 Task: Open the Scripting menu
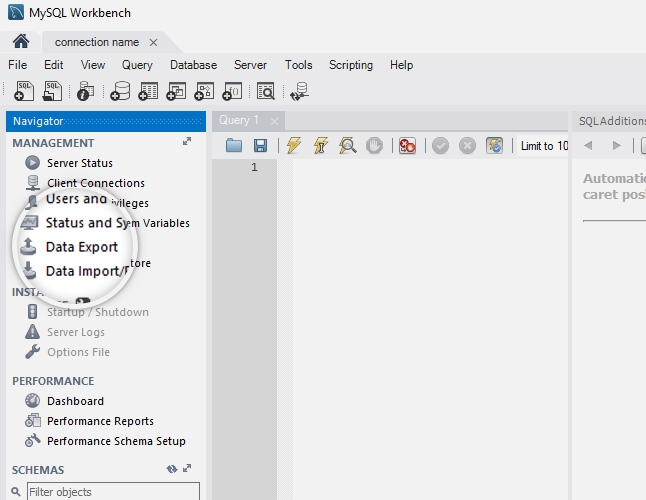point(351,65)
